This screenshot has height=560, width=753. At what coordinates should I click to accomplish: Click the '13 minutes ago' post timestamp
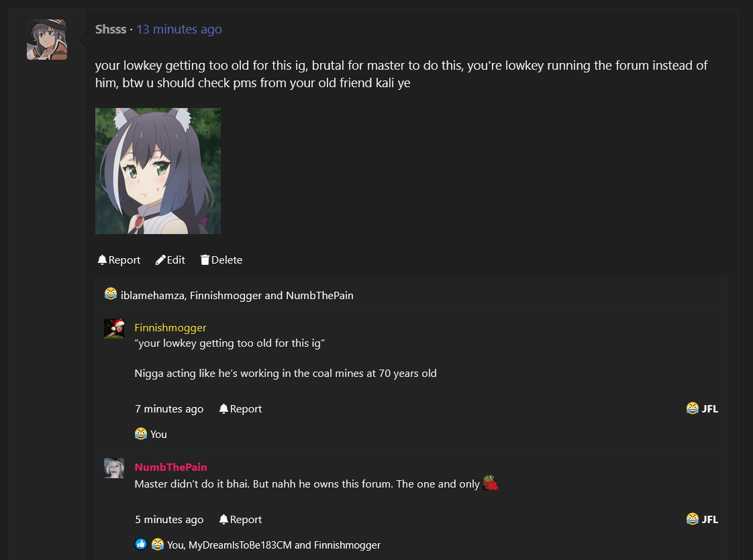coord(179,30)
